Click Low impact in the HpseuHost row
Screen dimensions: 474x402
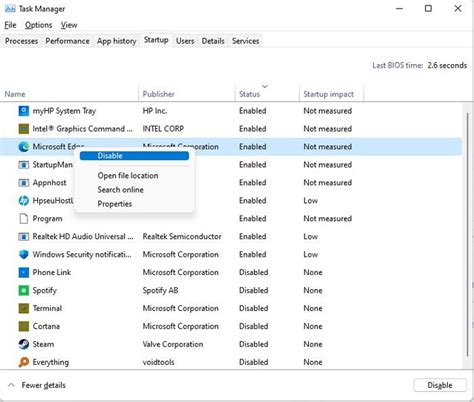pos(310,201)
